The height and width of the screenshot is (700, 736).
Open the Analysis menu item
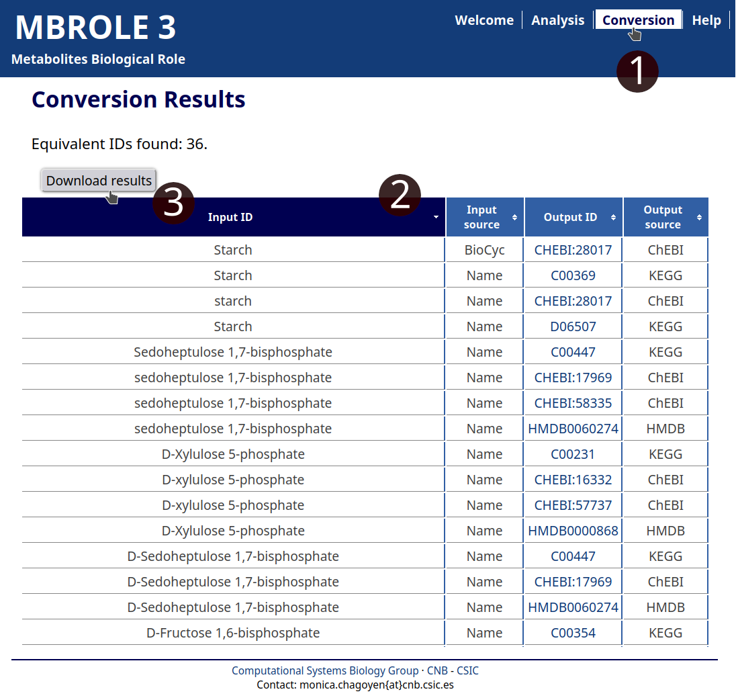tap(557, 20)
